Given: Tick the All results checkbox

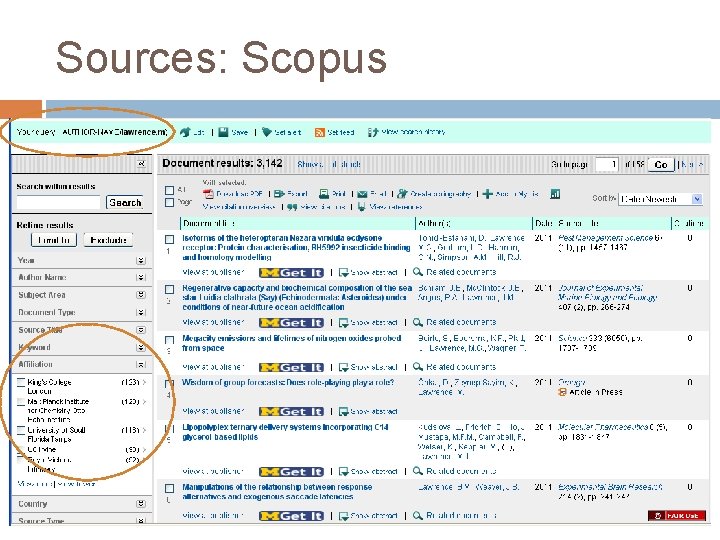Looking at the screenshot, I should click(x=169, y=190).
